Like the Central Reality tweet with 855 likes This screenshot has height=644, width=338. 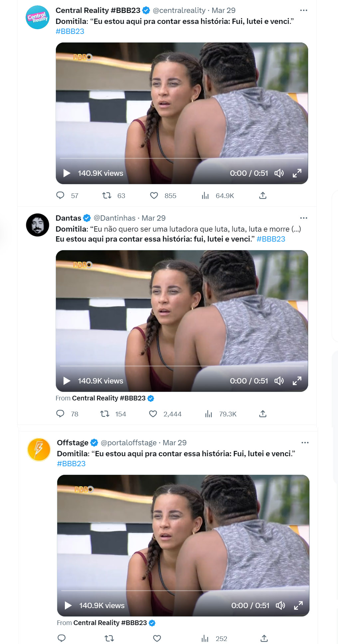154,195
